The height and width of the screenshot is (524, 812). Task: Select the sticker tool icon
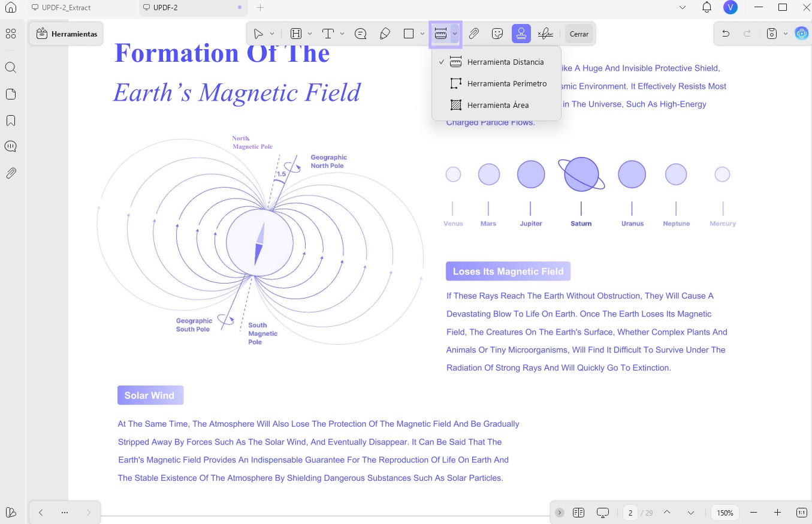coord(497,34)
